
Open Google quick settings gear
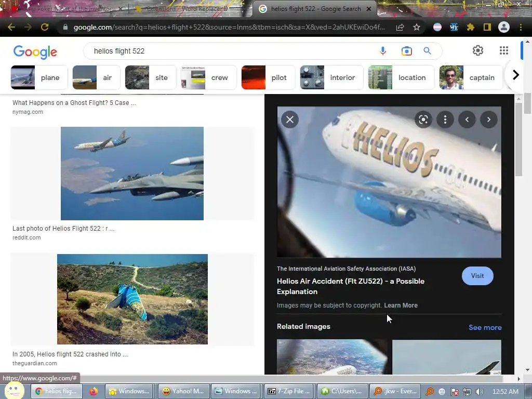478,50
